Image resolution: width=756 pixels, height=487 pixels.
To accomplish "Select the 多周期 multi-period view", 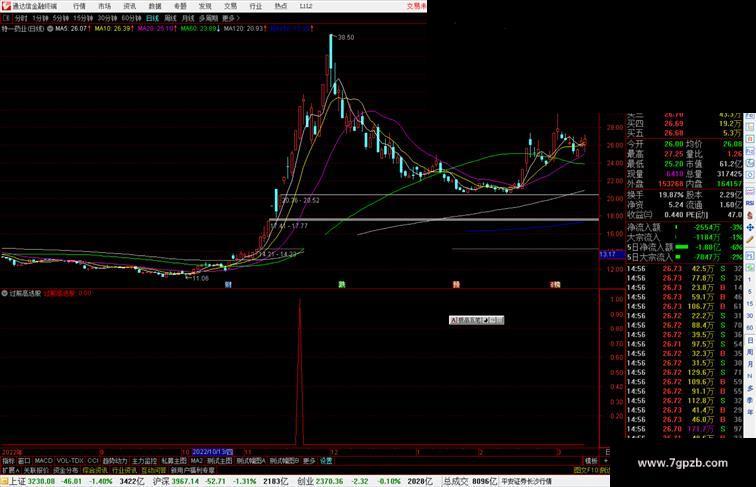I will point(208,18).
